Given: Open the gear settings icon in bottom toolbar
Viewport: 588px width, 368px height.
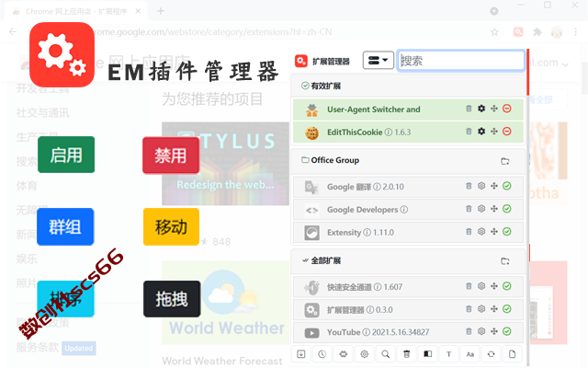Looking at the screenshot, I should pyautogui.click(x=365, y=353).
